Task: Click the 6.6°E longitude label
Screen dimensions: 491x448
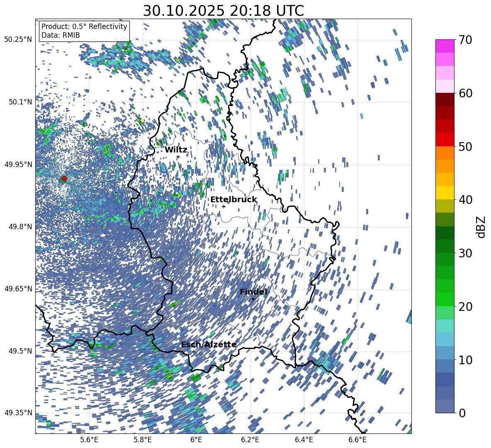Action: pos(357,440)
